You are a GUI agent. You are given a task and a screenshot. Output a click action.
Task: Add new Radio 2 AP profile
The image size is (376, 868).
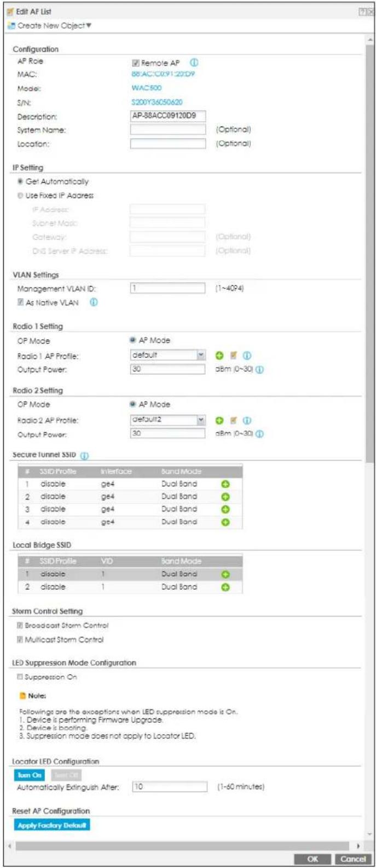pos(220,421)
